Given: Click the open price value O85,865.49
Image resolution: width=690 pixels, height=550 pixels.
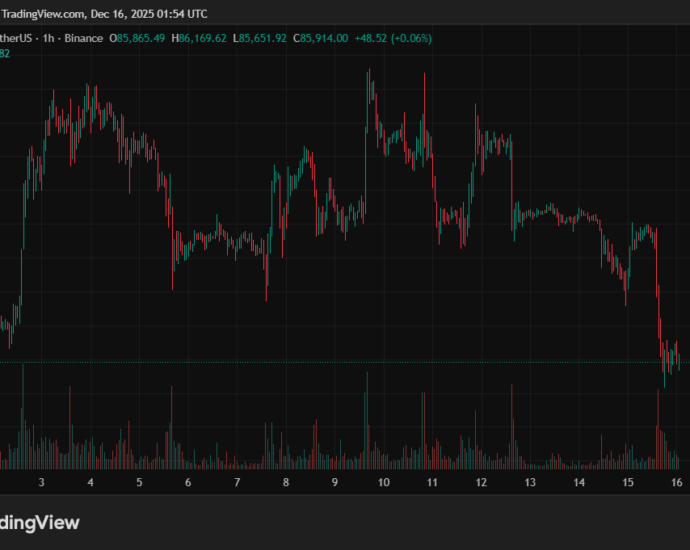Looking at the screenshot, I should coord(139,38).
